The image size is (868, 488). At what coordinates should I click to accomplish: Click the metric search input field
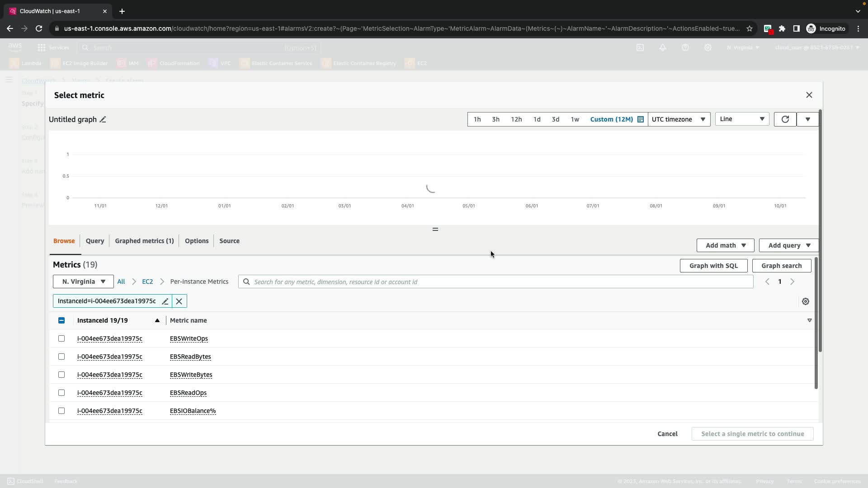tap(497, 282)
